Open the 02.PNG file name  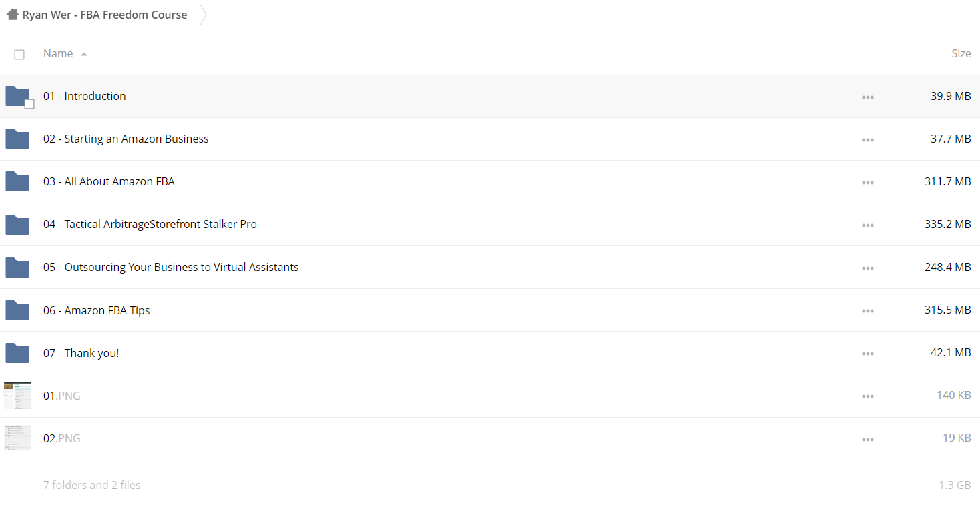coord(62,438)
